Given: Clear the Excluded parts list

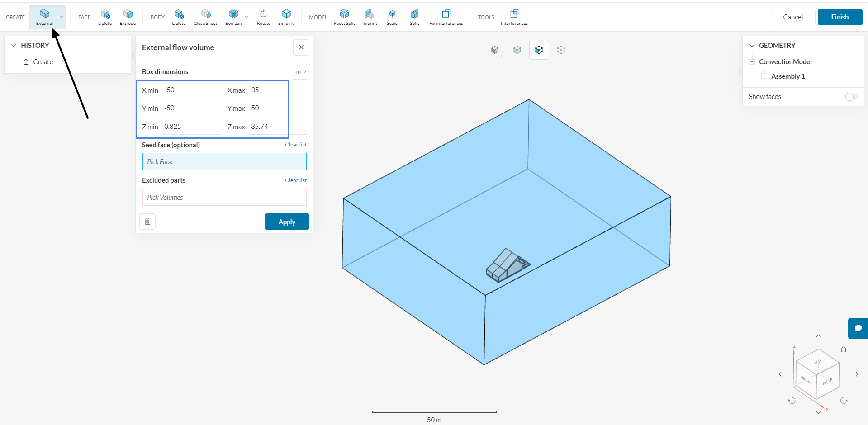Looking at the screenshot, I should coord(296,180).
